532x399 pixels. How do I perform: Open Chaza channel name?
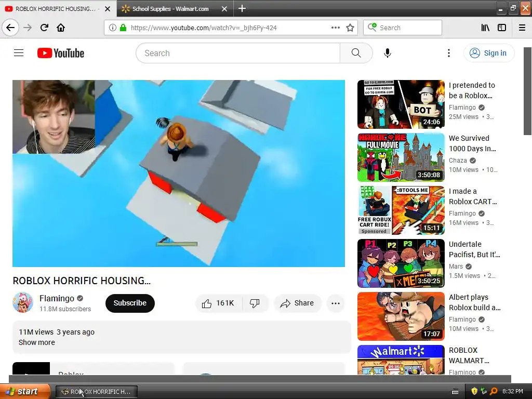tap(458, 161)
